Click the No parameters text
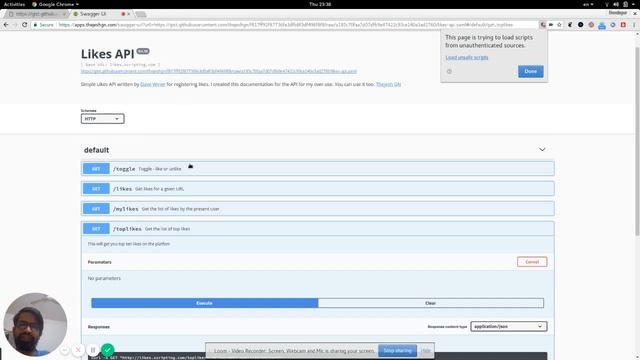Screen dimensions: 640x360 click(x=104, y=278)
